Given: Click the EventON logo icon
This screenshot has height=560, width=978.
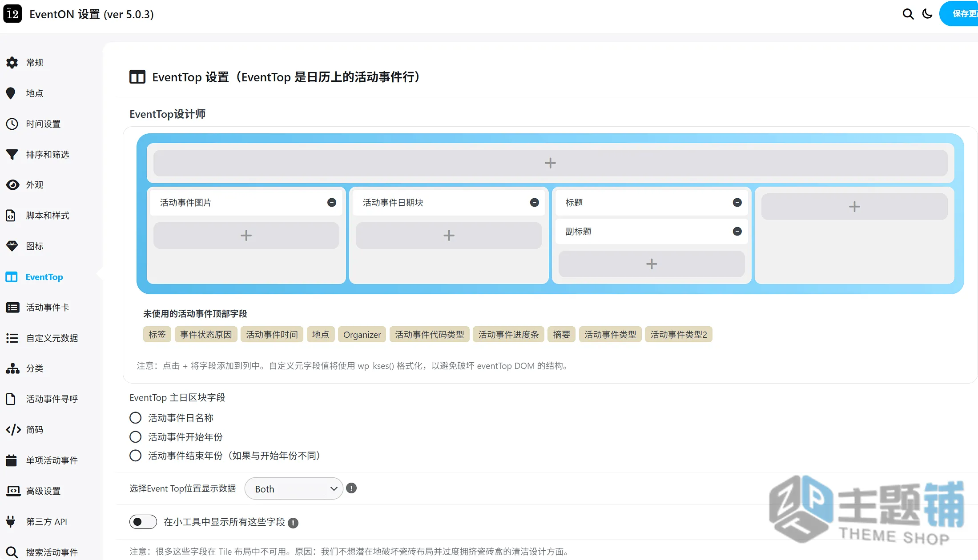Looking at the screenshot, I should [x=12, y=14].
